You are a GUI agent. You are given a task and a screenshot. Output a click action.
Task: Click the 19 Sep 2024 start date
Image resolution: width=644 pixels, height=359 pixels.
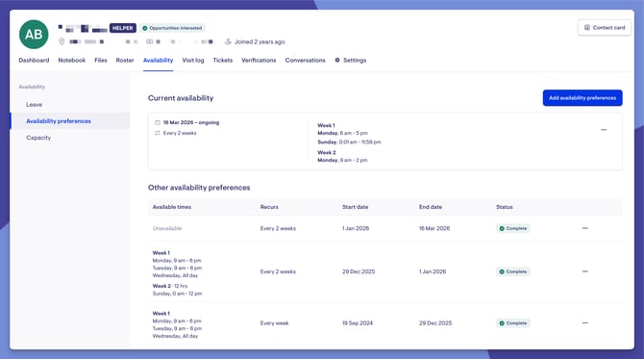(x=358, y=322)
